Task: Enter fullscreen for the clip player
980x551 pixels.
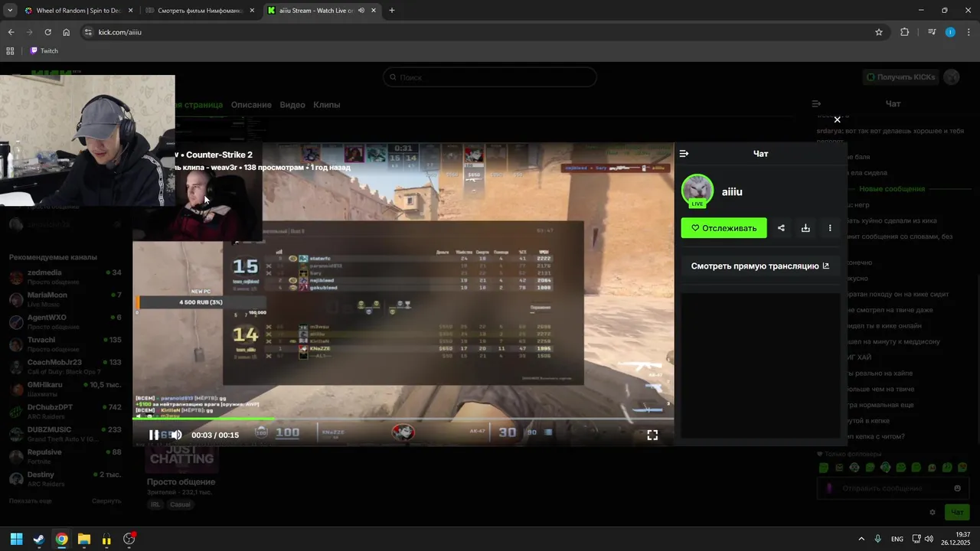Action: 652,435
